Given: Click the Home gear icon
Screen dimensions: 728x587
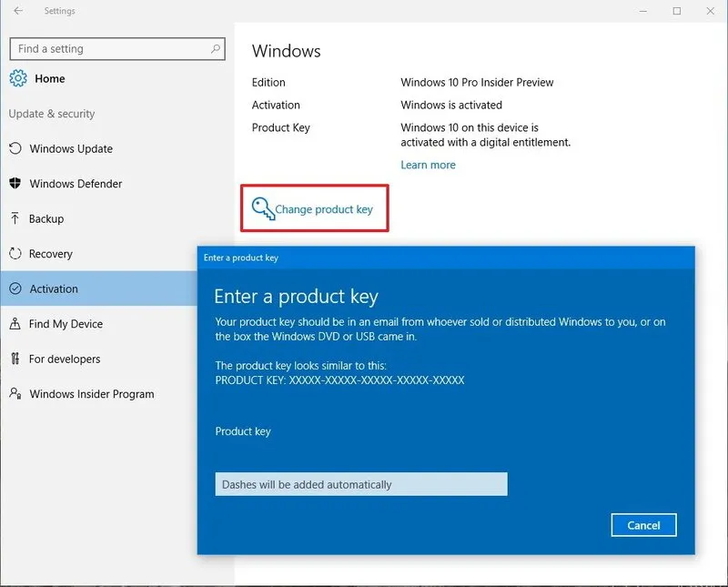Looking at the screenshot, I should 18,78.
